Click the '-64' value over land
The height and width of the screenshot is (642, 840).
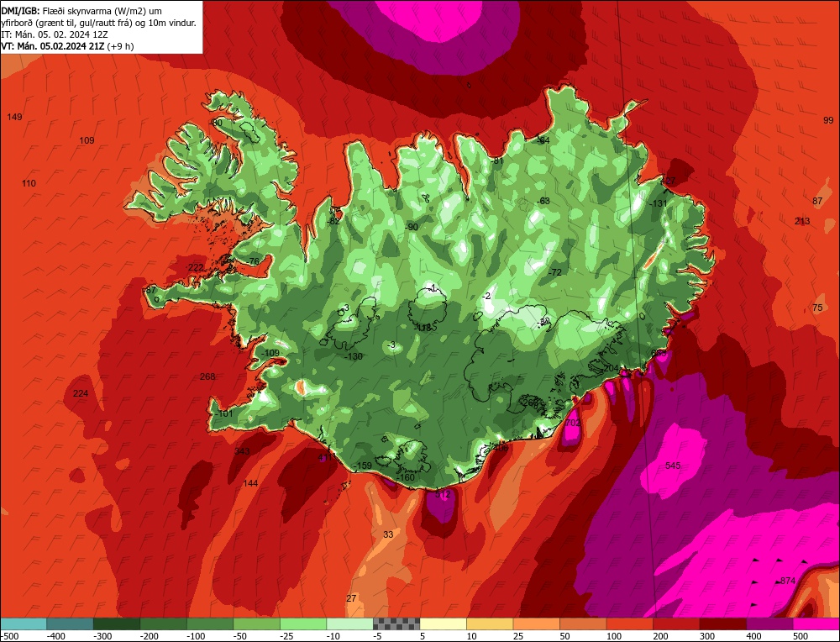(x=543, y=140)
